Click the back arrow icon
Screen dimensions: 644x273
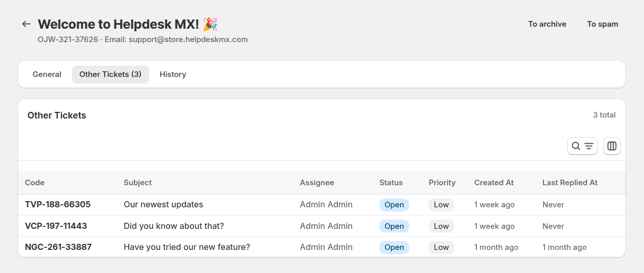click(x=26, y=24)
